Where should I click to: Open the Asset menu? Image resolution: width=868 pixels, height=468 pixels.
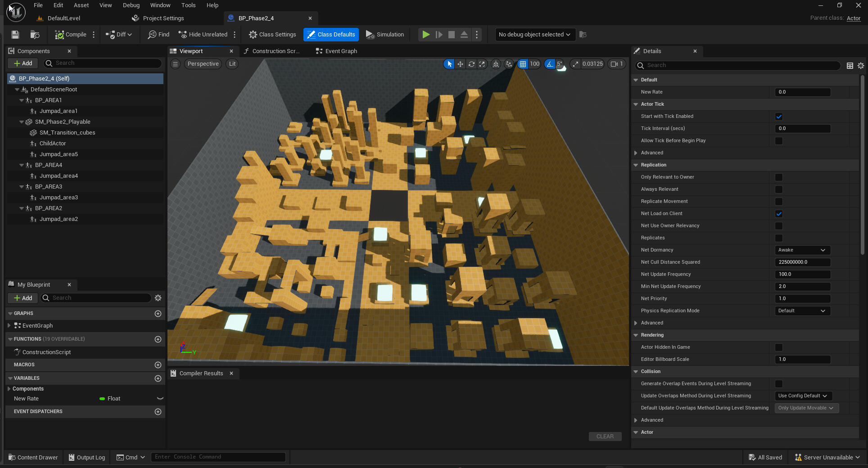81,5
